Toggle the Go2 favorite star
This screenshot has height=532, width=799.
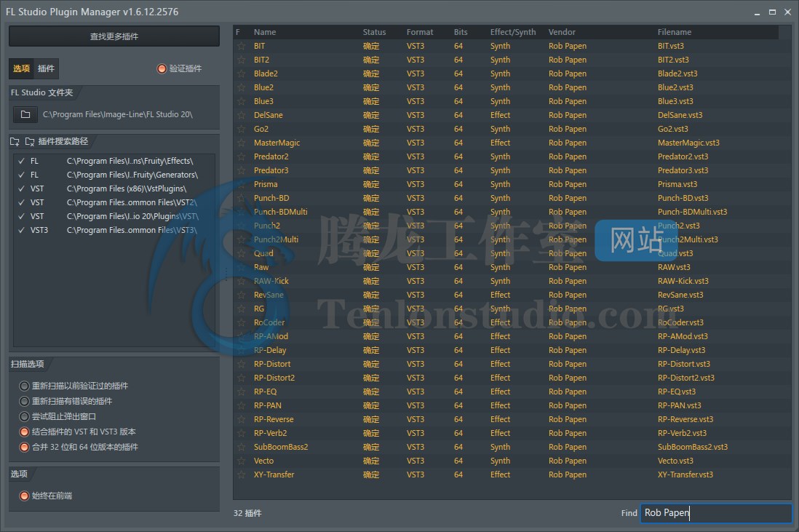(x=241, y=129)
